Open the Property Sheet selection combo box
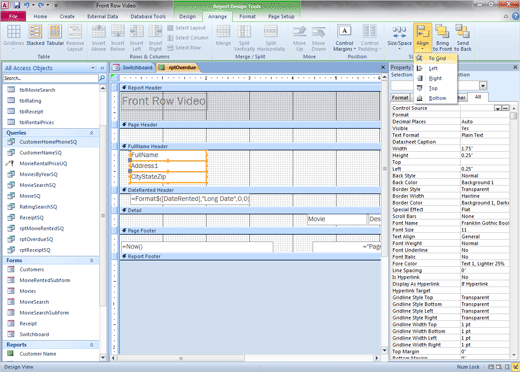 pos(483,86)
